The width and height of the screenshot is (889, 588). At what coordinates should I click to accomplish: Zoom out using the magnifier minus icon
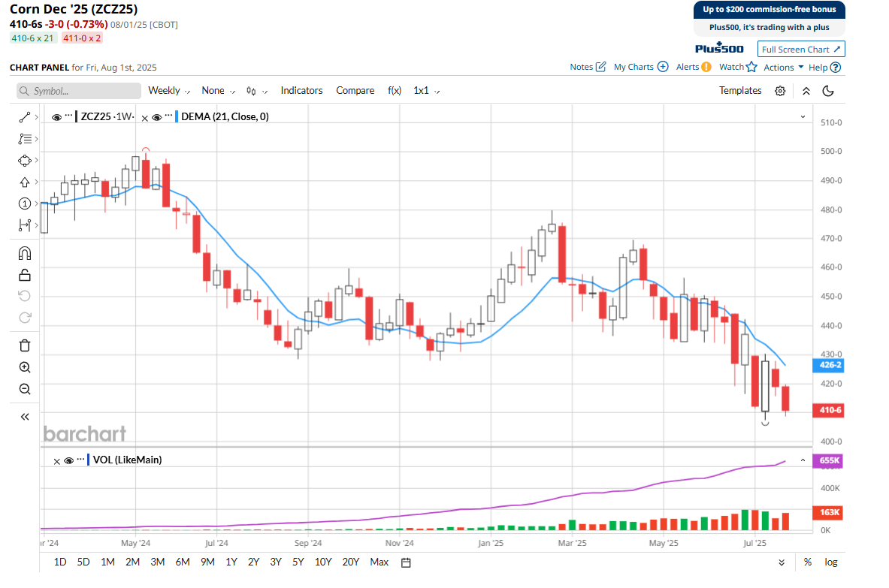pyautogui.click(x=25, y=389)
